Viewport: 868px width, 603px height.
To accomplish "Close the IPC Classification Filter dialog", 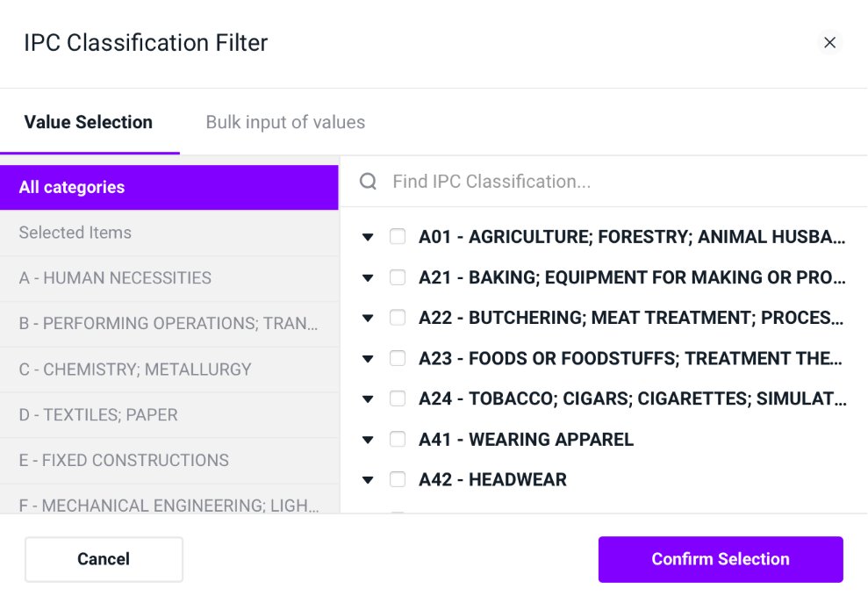I will point(829,43).
